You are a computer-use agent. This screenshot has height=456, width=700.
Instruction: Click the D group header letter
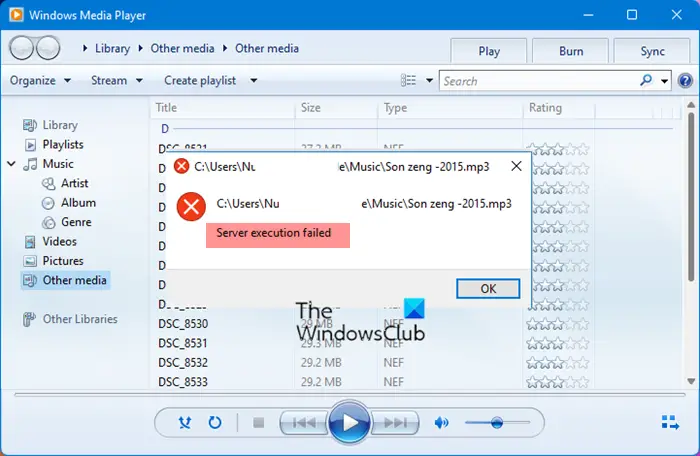click(165, 129)
